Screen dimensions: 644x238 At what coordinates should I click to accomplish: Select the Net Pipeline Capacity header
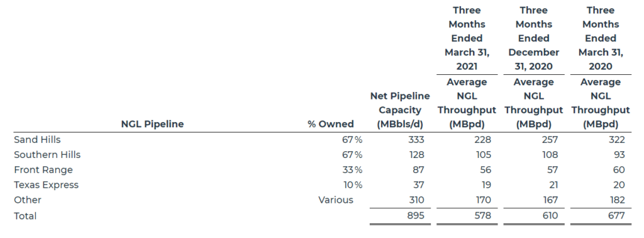[x=400, y=110]
